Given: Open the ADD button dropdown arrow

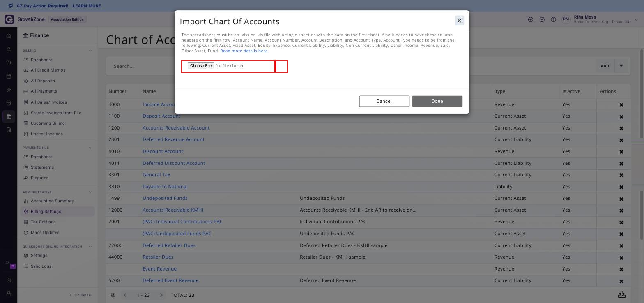Looking at the screenshot, I should click(x=621, y=66).
